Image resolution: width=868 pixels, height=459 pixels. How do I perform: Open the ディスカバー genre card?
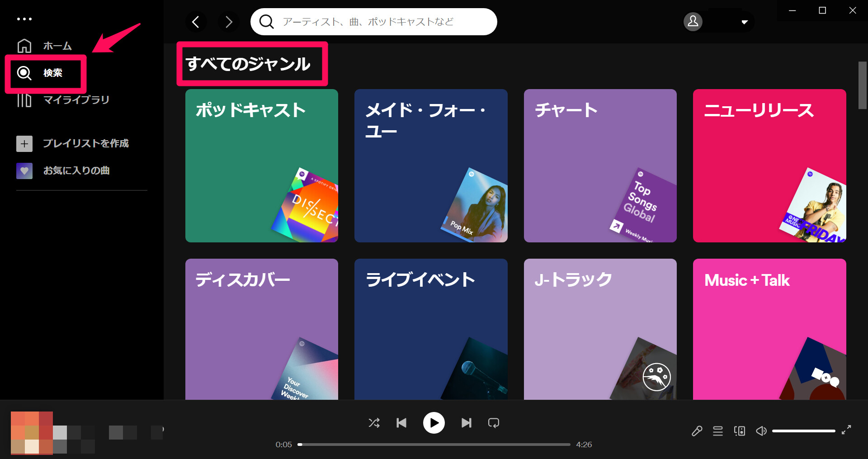coord(262,329)
